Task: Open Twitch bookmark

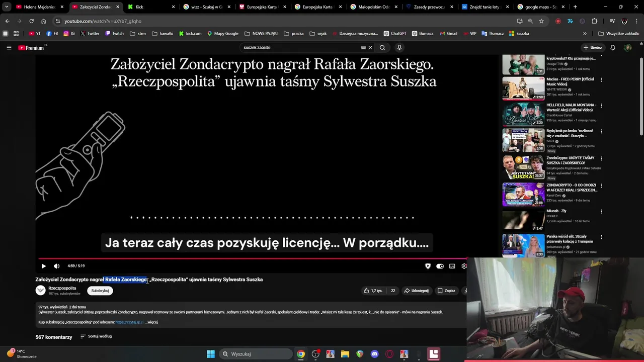Action: [114, 34]
